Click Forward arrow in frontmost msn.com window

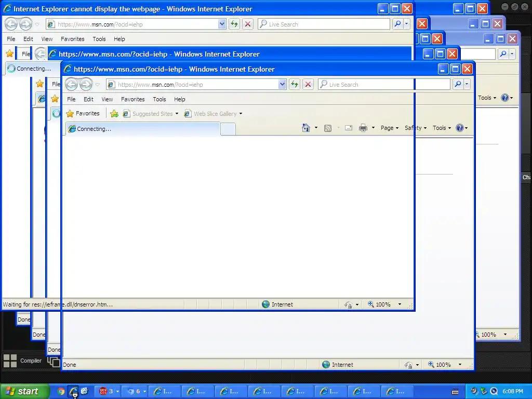pyautogui.click(x=86, y=85)
